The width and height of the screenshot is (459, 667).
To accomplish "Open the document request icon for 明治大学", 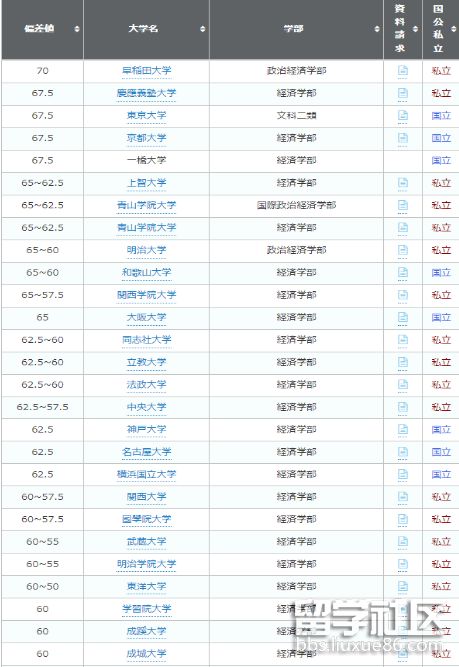I will 402,250.
